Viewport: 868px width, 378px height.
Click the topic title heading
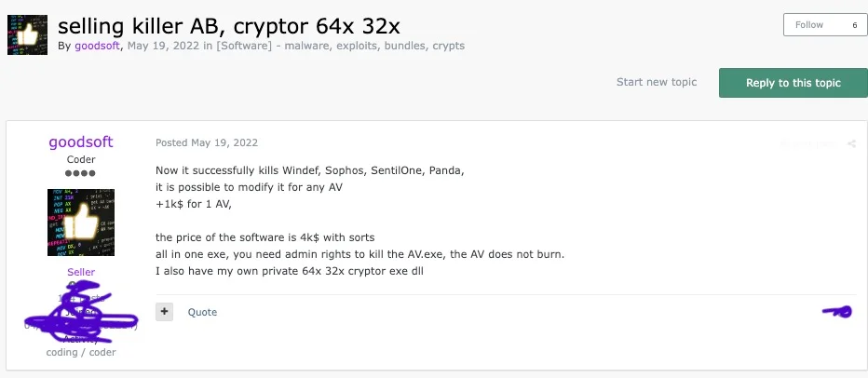[229, 25]
